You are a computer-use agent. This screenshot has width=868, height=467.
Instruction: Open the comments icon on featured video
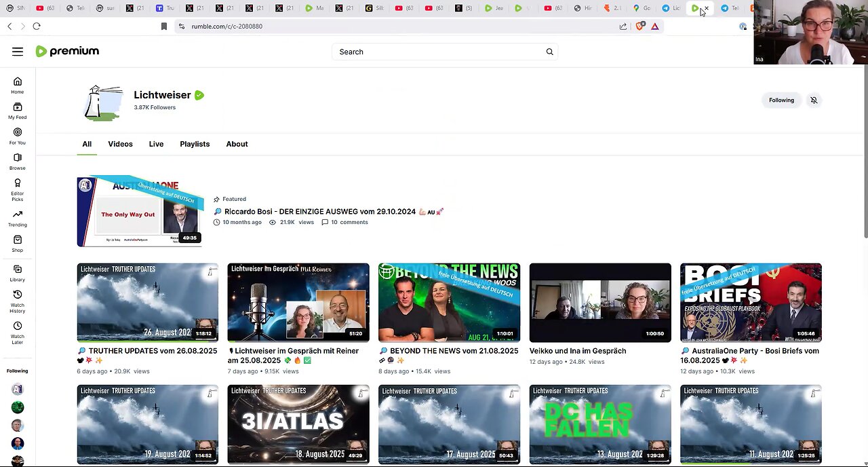[x=325, y=222]
